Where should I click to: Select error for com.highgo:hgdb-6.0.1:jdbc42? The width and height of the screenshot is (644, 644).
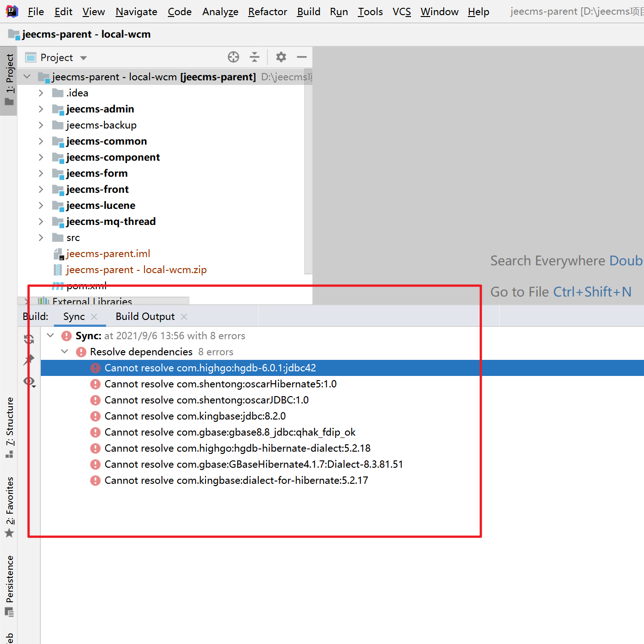(342, 368)
